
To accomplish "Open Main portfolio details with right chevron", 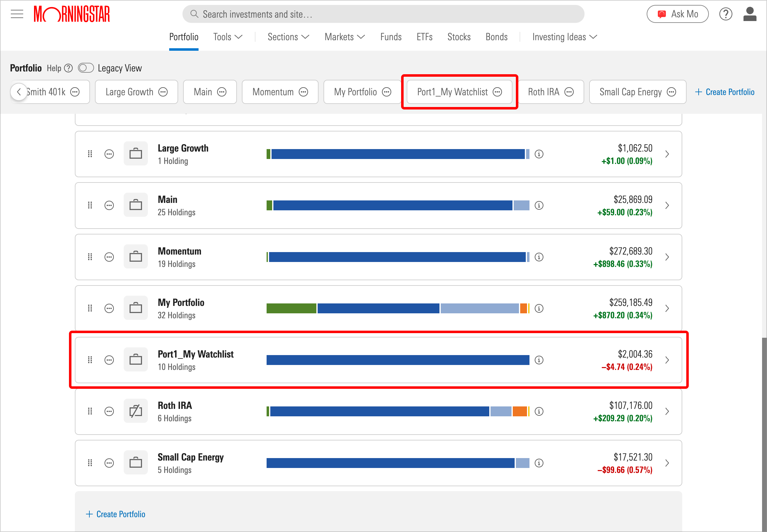I will coord(667,205).
